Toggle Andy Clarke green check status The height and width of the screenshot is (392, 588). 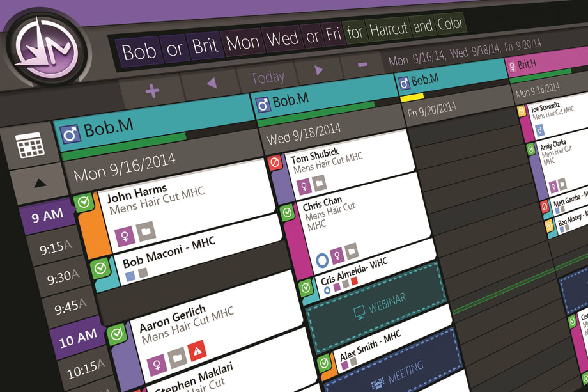pyautogui.click(x=530, y=149)
